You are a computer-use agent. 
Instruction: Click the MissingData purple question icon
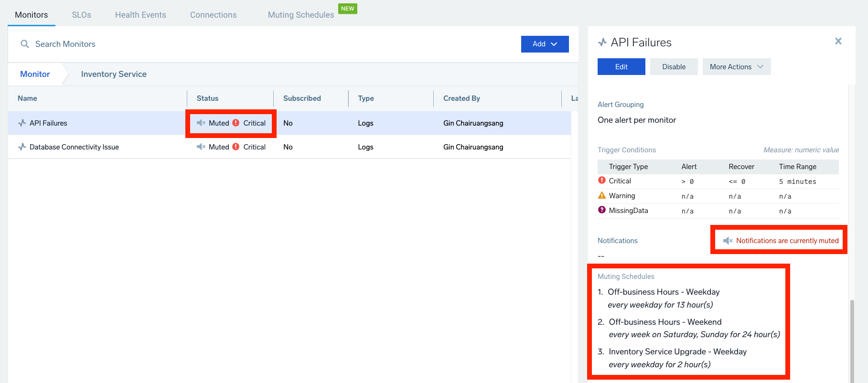click(x=602, y=210)
